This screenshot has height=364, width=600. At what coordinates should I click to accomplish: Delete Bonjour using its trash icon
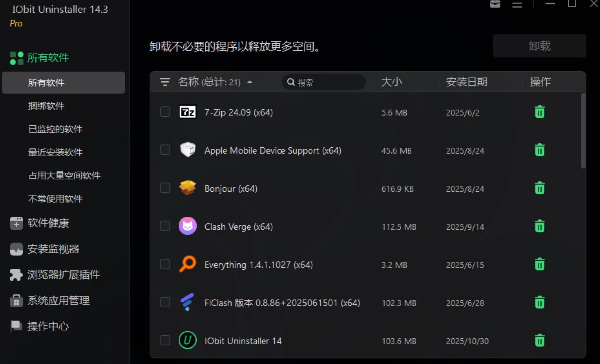[x=539, y=188]
